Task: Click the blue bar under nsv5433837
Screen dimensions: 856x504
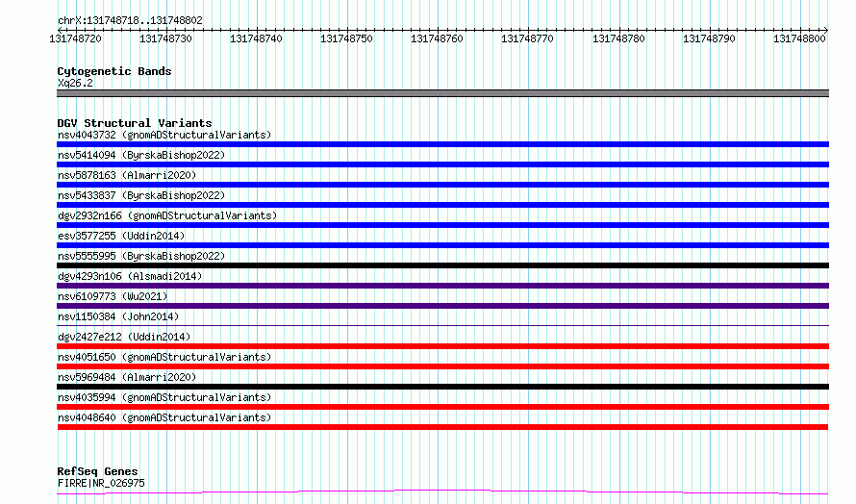Action: pyautogui.click(x=442, y=205)
